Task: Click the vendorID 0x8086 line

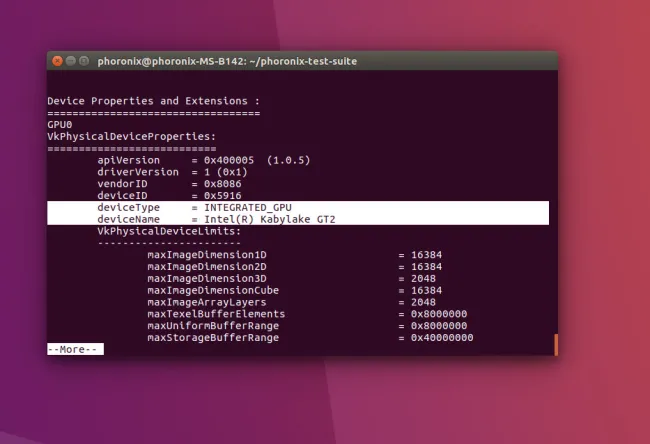Action: click(x=169, y=184)
